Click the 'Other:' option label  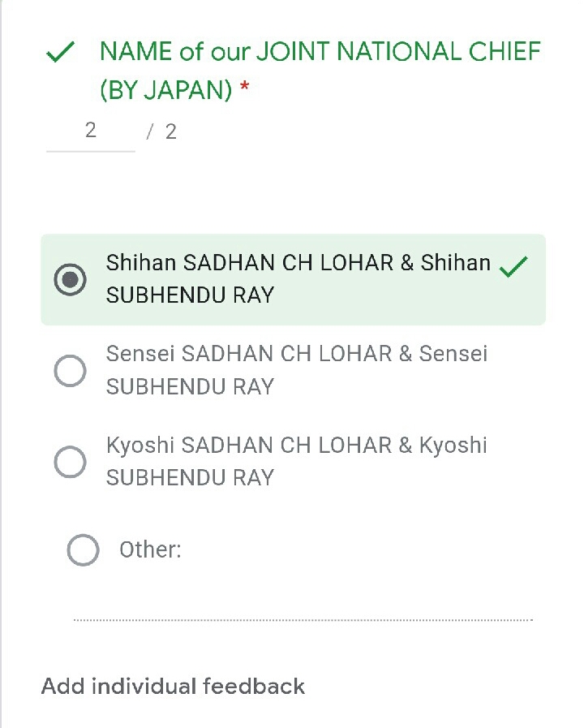[150, 549]
